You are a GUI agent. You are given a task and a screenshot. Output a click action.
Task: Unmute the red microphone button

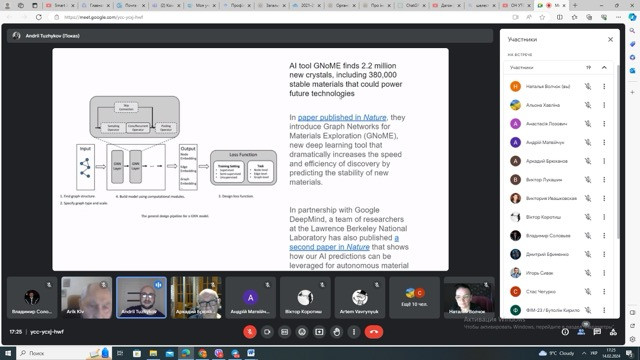pos(250,332)
